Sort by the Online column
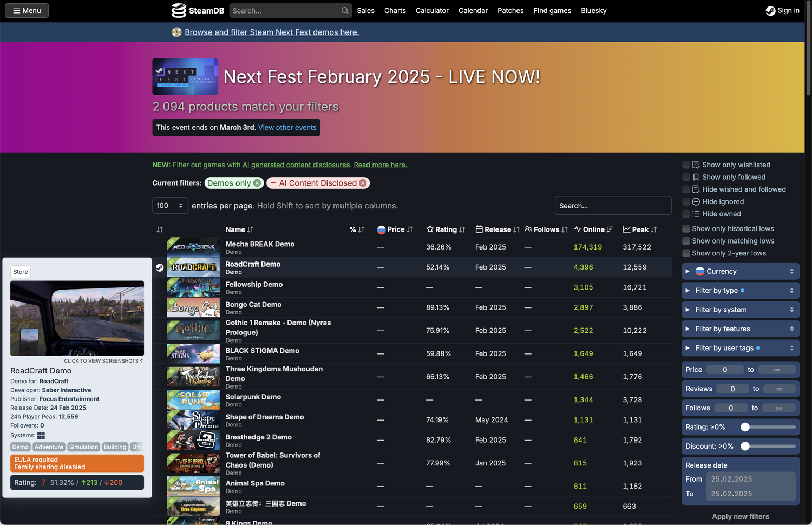The height and width of the screenshot is (525, 812). click(593, 229)
